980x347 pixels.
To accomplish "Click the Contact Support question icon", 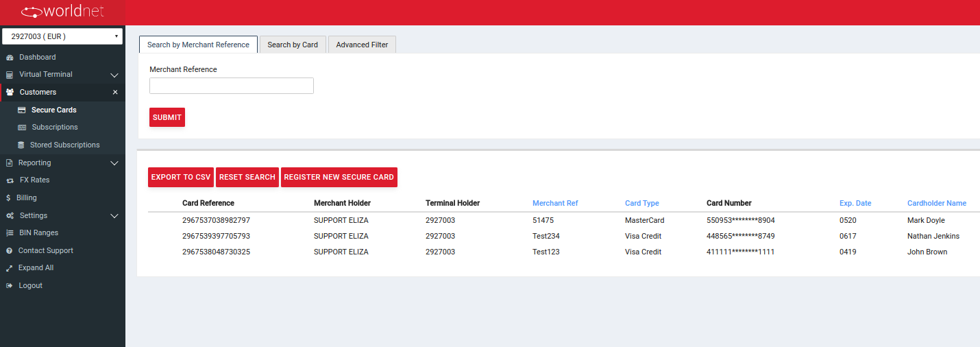I will (10, 251).
